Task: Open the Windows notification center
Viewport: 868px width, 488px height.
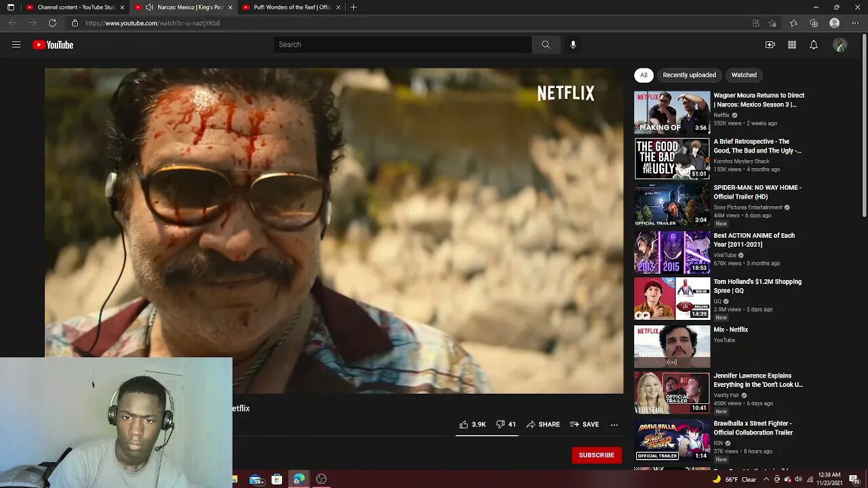Action: (x=854, y=479)
